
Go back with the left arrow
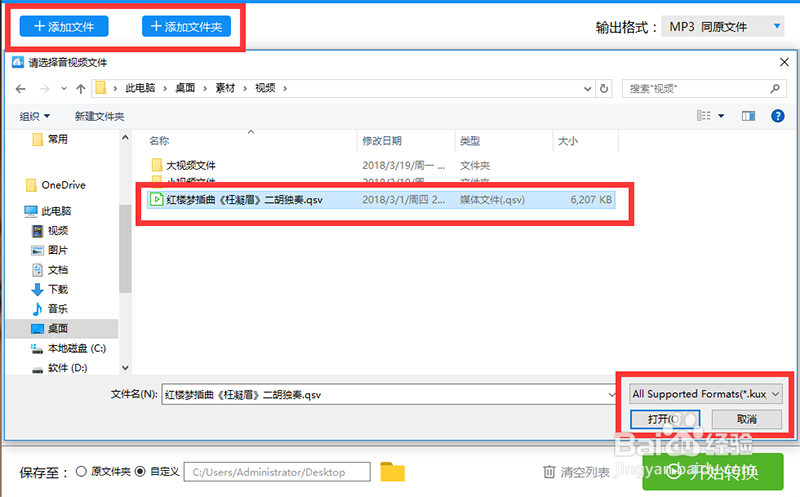pyautogui.click(x=20, y=89)
